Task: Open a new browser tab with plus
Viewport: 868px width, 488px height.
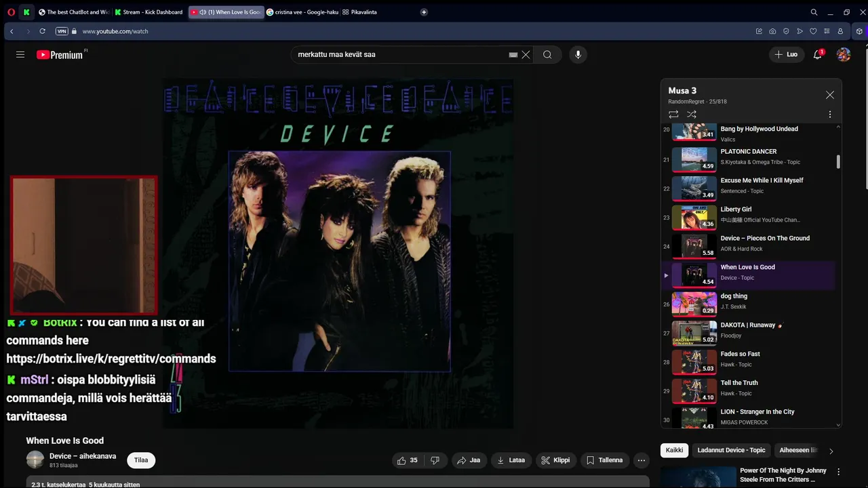Action: tap(424, 12)
